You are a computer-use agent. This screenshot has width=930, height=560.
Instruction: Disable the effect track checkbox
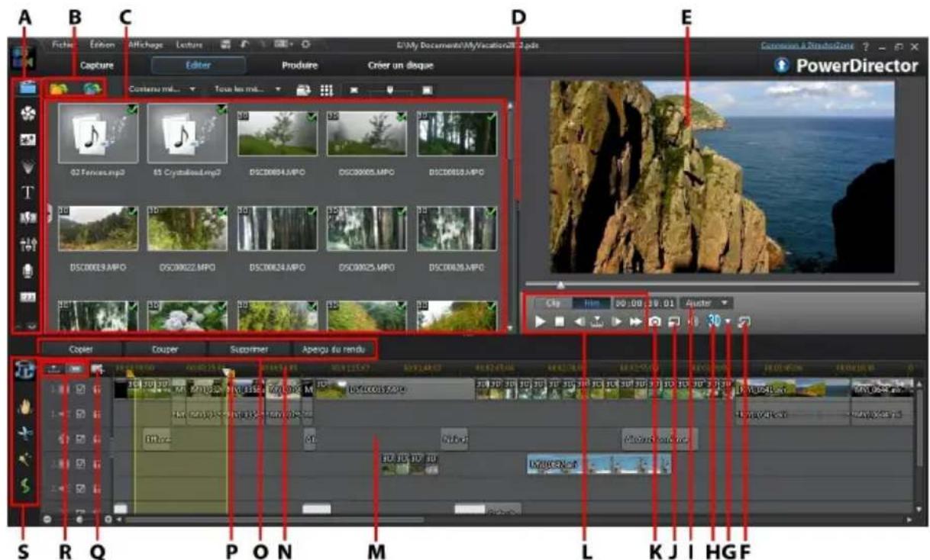(81, 438)
